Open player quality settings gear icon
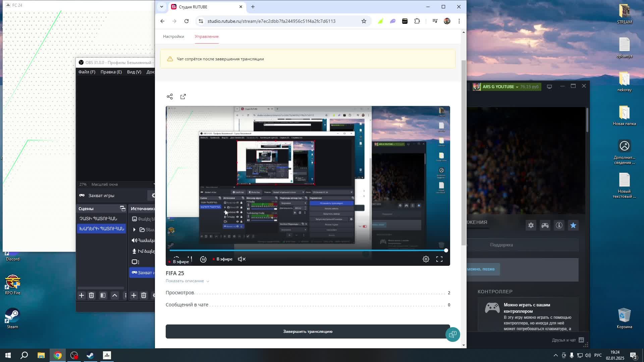The width and height of the screenshot is (644, 362). click(426, 259)
